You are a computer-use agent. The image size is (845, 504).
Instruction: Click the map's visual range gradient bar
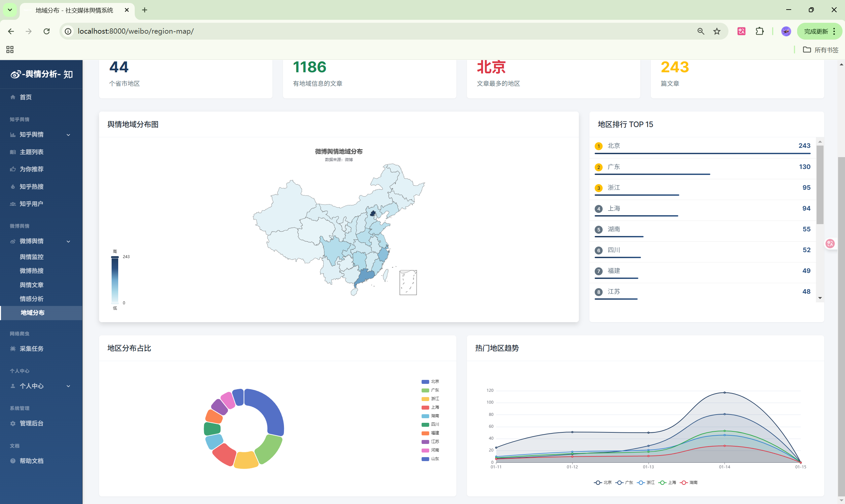[115, 280]
